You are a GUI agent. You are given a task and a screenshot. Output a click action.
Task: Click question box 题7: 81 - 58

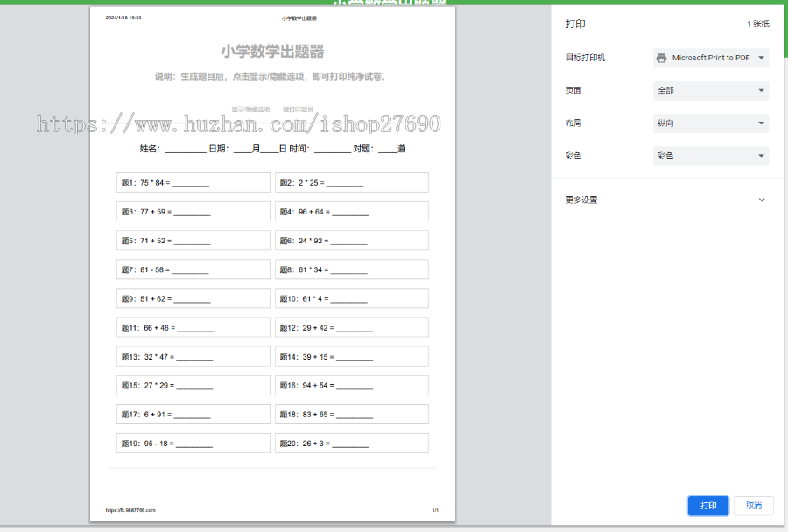click(193, 269)
